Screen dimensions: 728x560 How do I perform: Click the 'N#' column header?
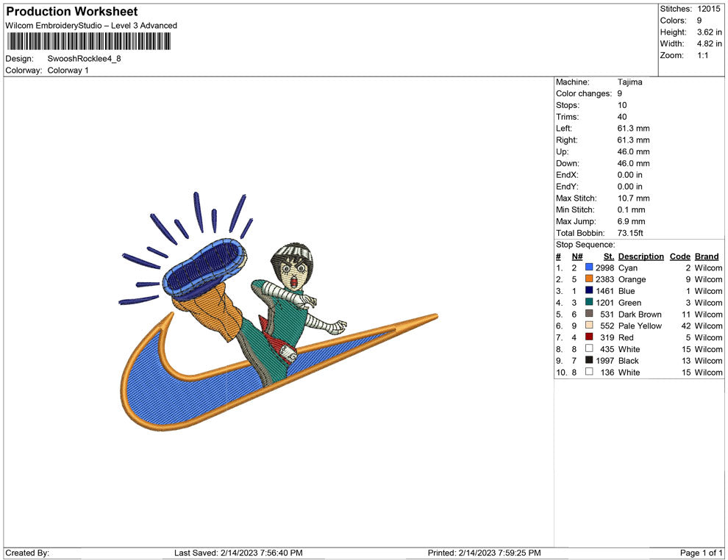click(x=577, y=256)
